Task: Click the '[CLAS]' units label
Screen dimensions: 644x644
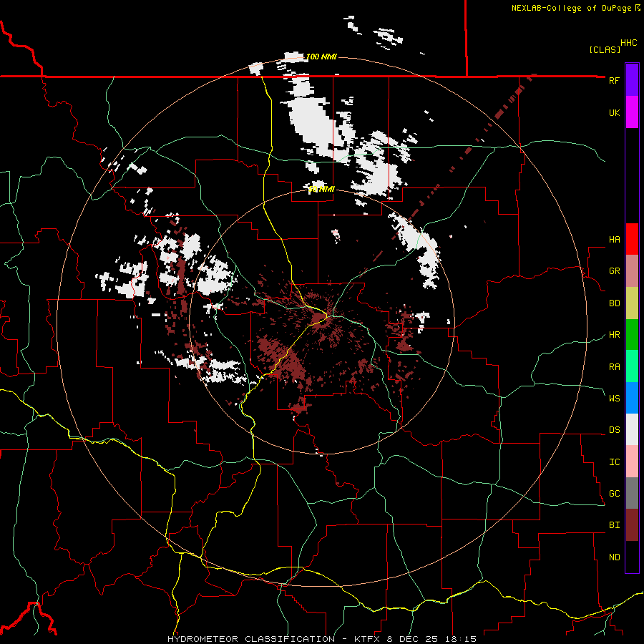Action: click(605, 49)
